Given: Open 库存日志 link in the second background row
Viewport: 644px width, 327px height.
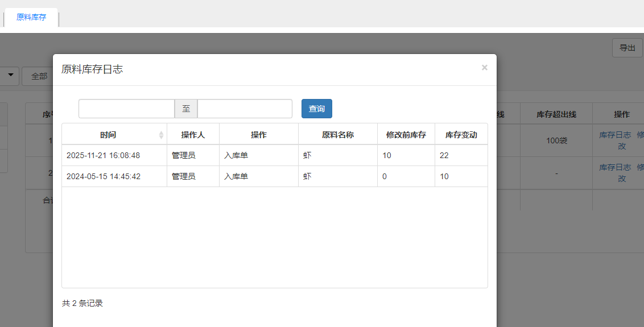Looking at the screenshot, I should pyautogui.click(x=614, y=167).
